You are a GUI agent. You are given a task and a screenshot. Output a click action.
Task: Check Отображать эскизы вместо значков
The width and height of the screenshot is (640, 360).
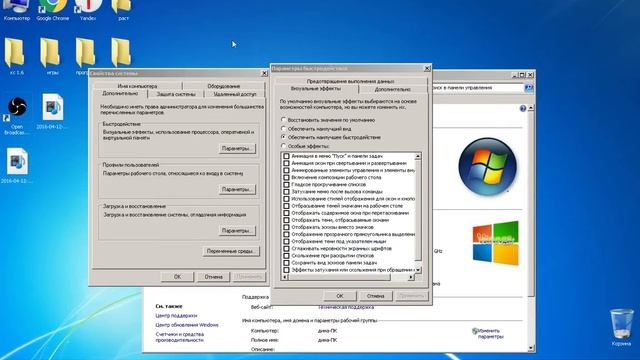click(x=287, y=227)
